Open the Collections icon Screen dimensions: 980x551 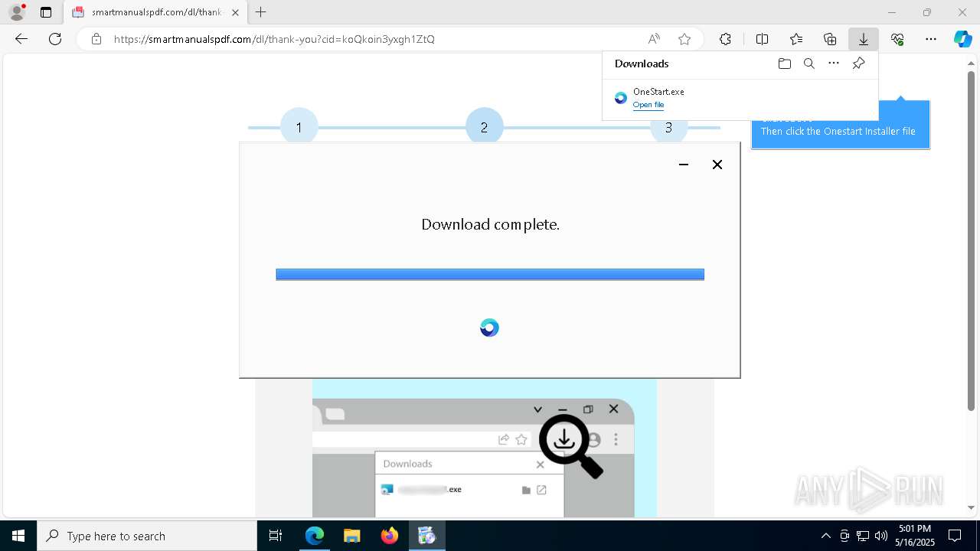[x=830, y=39]
